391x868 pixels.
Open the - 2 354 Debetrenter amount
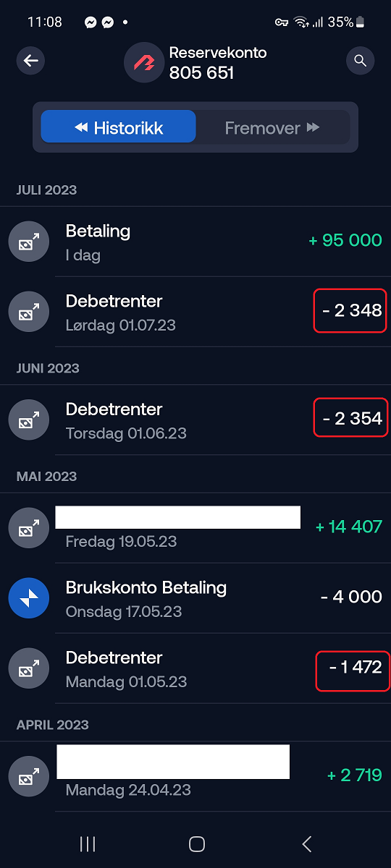pyautogui.click(x=350, y=418)
